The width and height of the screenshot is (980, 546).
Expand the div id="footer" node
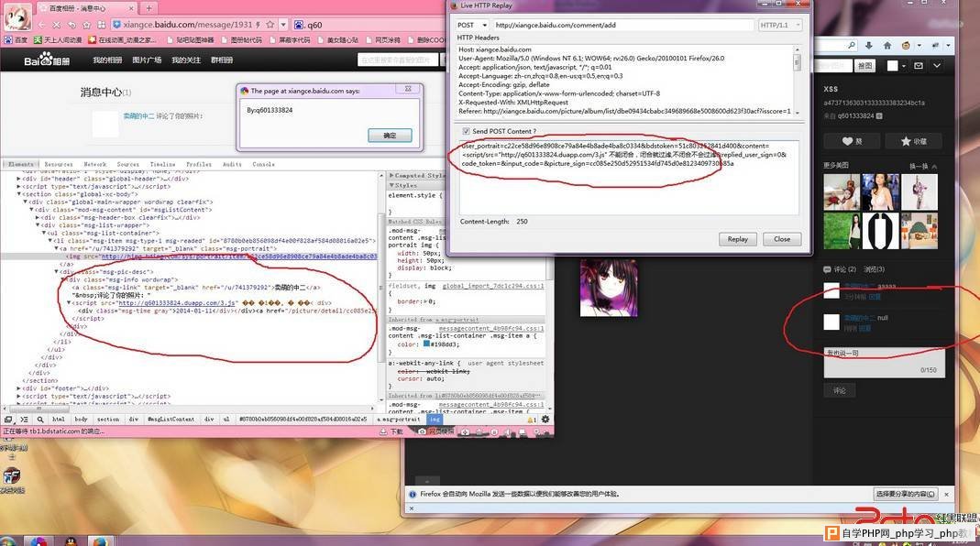point(18,388)
